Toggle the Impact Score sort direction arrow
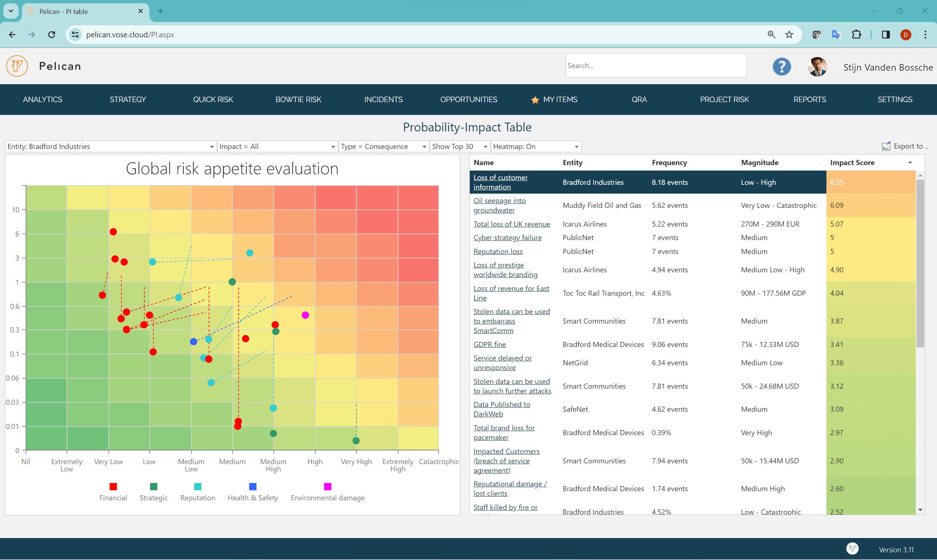Screen dimensions: 937x560 click(x=910, y=163)
